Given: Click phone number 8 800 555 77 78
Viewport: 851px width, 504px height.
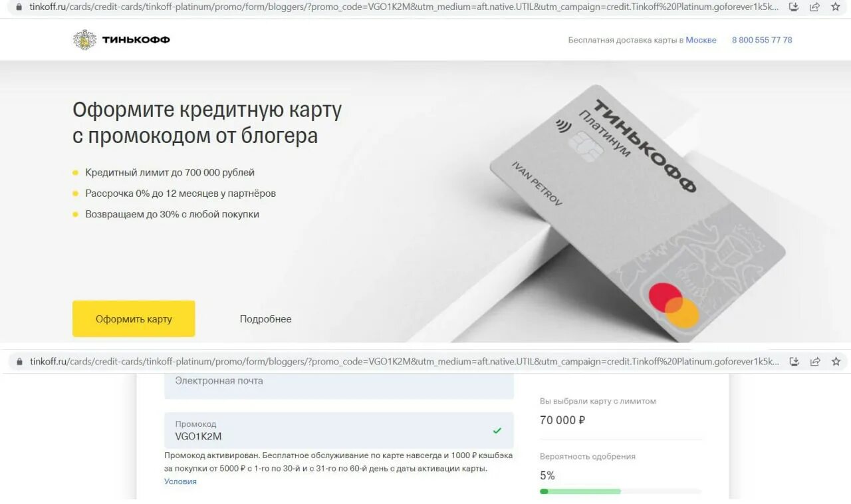Looking at the screenshot, I should tap(762, 40).
